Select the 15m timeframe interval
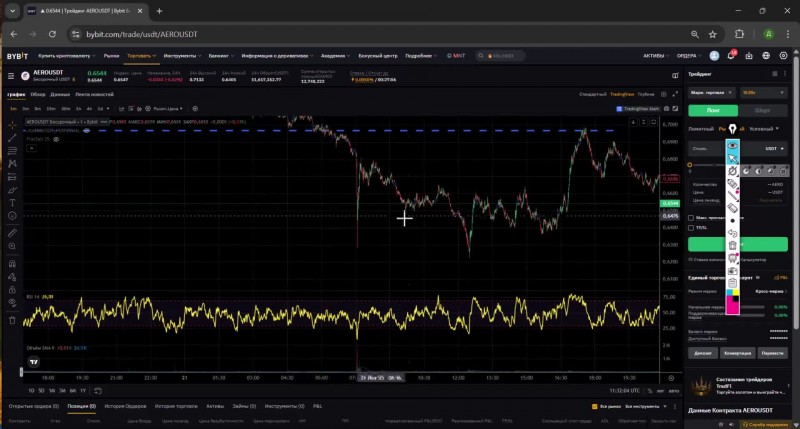Viewport: 800px width, 429px height. point(50,107)
